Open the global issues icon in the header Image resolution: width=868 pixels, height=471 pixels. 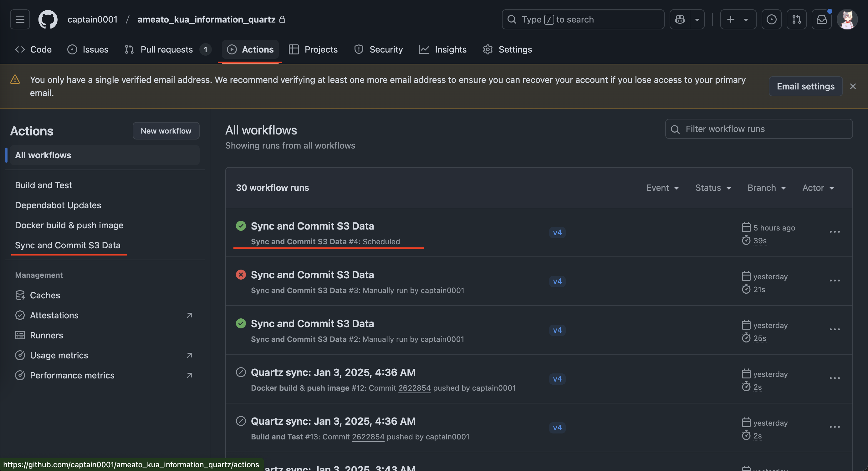pos(771,19)
